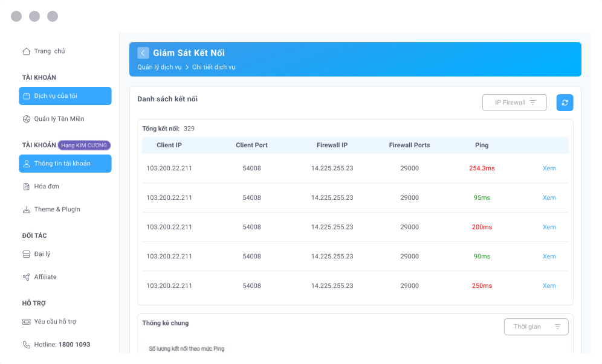Click the invoice icon beside Hóa đơn
The height and width of the screenshot is (364, 602).
click(x=26, y=187)
